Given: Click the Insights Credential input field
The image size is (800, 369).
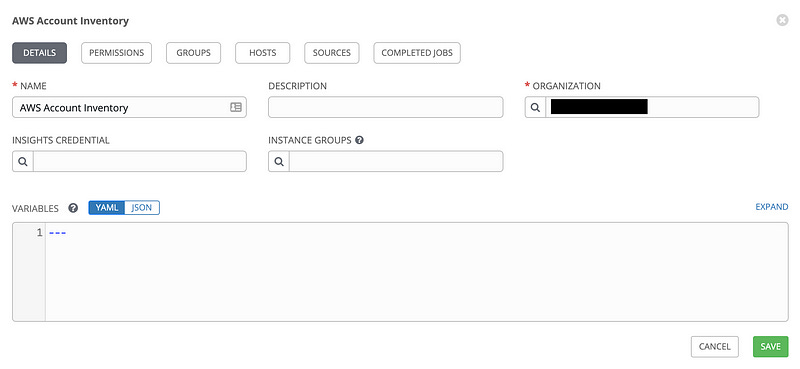Looking at the screenshot, I should (x=140, y=161).
